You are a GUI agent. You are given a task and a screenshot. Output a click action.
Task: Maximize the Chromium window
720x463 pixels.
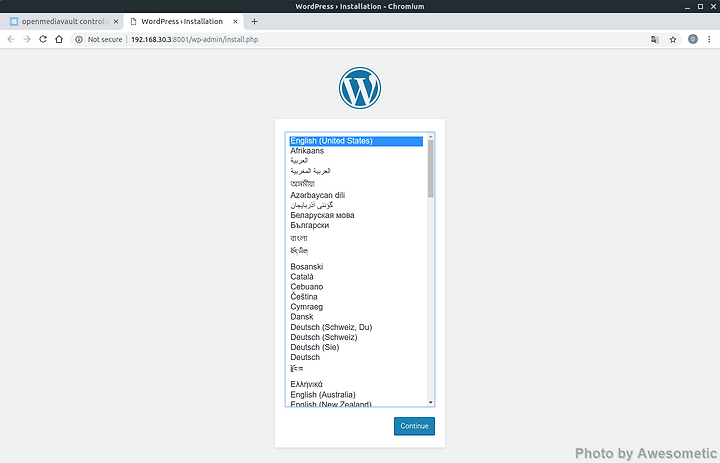(x=700, y=6)
